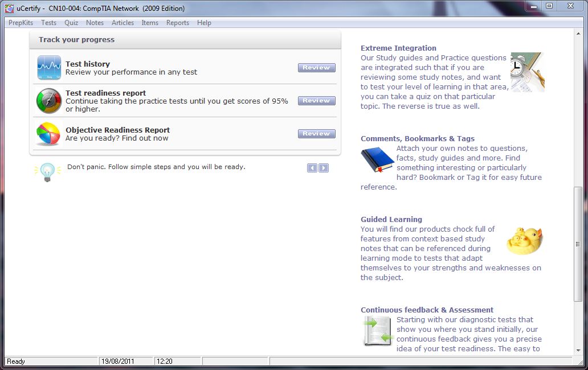Close the uCertify window

coord(570,6)
